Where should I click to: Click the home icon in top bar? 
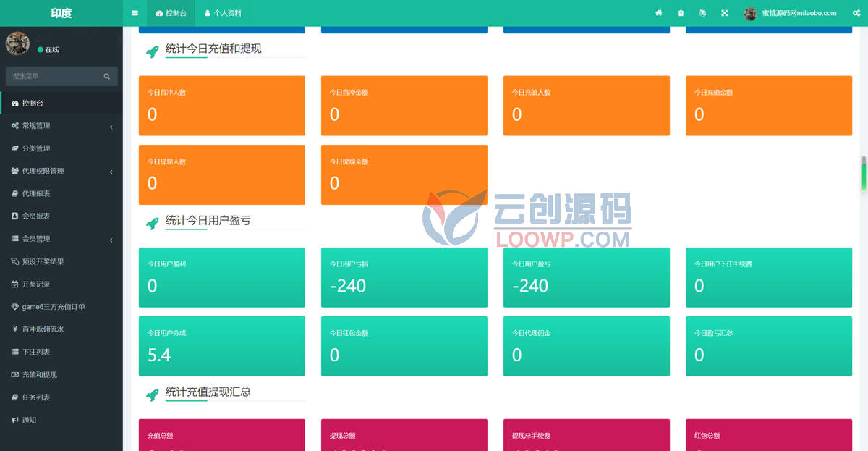click(x=659, y=13)
